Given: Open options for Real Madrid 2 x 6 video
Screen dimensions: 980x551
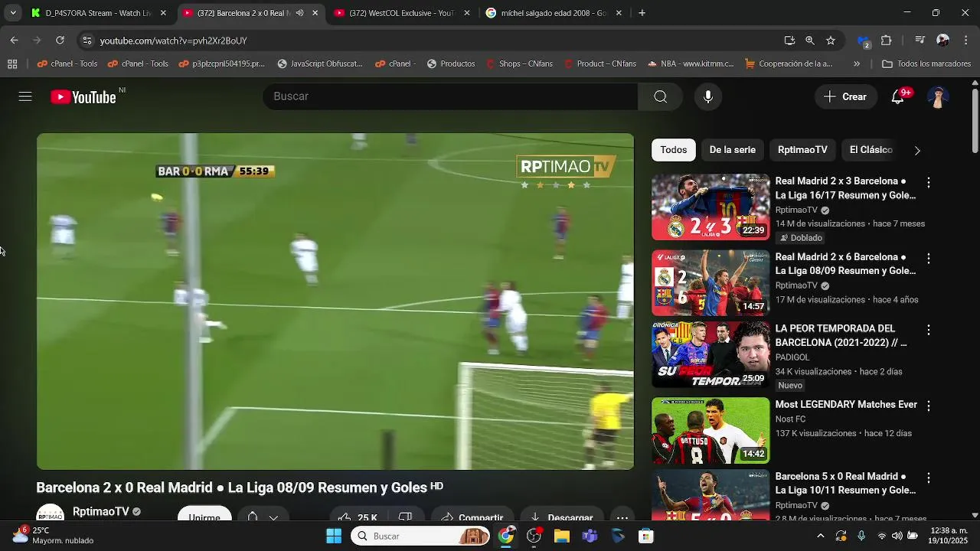Looking at the screenshot, I should pyautogui.click(x=928, y=259).
